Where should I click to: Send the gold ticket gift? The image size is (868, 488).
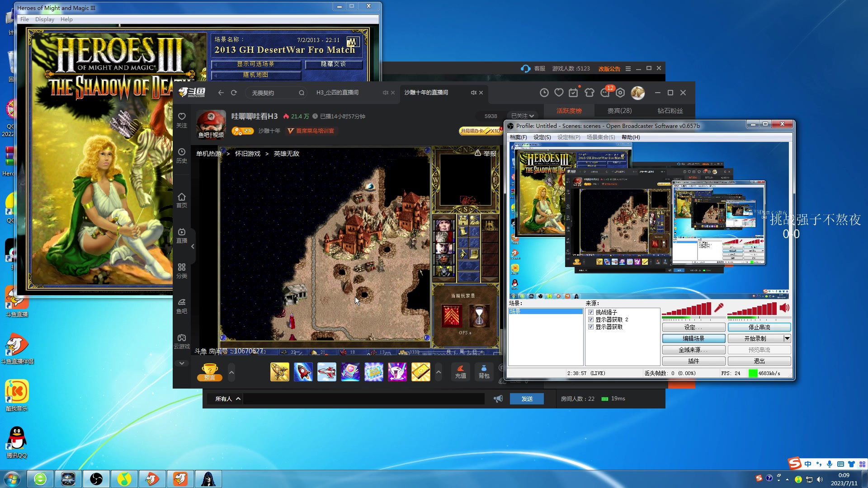pos(421,372)
